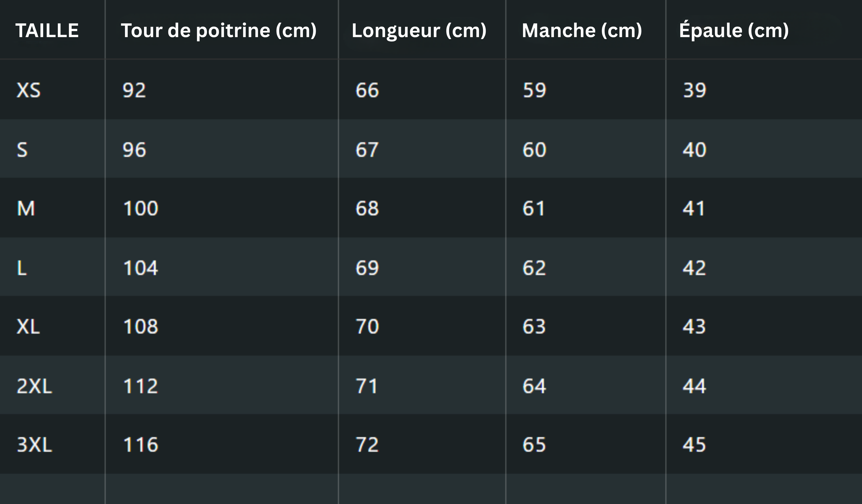Click the M size cell
The image size is (862, 504).
click(26, 209)
